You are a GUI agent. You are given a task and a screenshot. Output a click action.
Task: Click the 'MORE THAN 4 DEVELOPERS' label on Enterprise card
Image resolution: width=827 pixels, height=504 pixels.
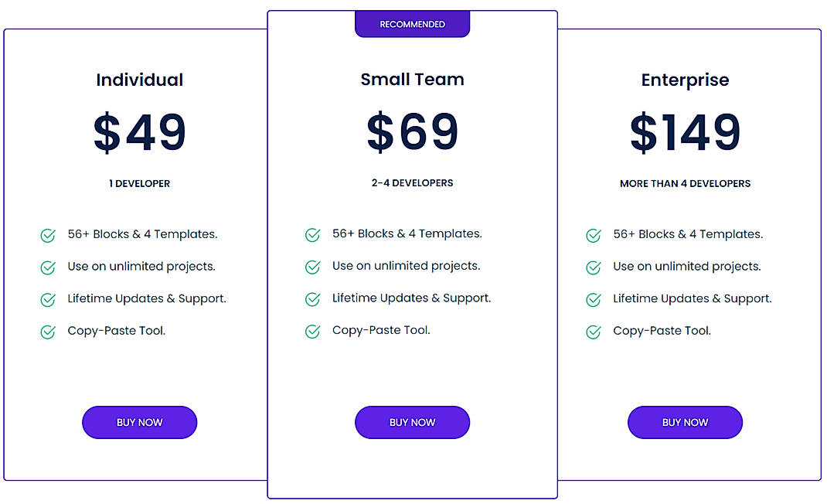click(685, 183)
